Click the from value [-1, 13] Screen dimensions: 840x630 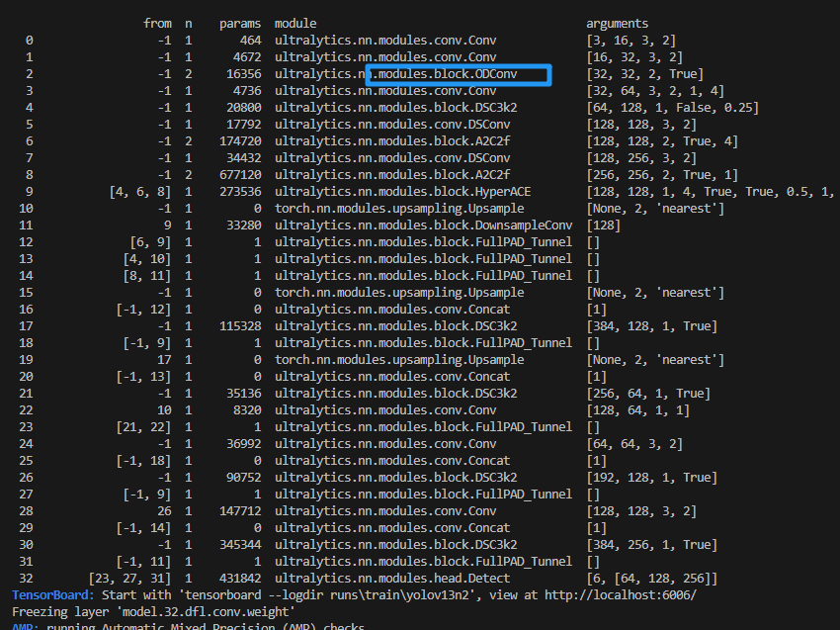point(144,377)
